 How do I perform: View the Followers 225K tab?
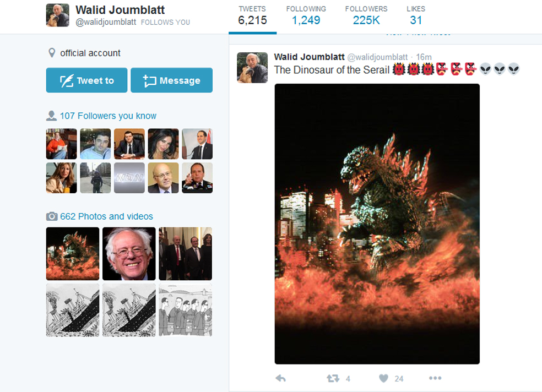(x=366, y=16)
